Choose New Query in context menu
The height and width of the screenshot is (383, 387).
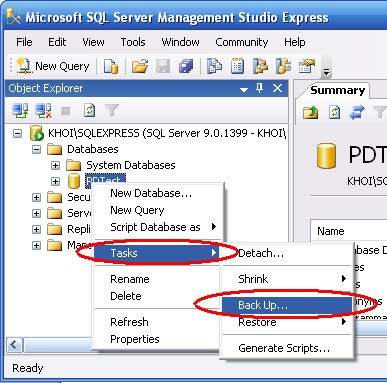tap(157, 210)
